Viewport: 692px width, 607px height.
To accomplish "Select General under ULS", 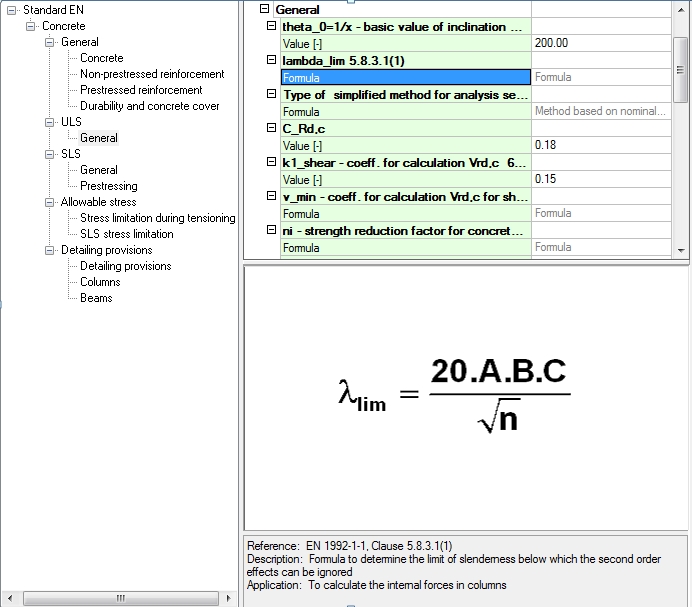I will [x=99, y=138].
